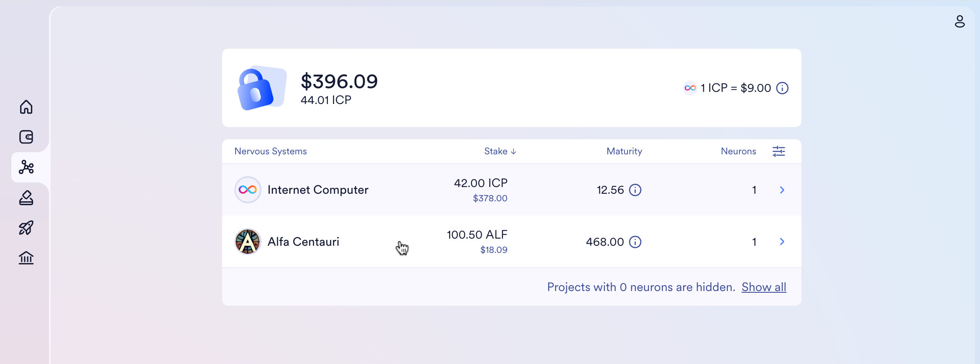
Task: Click the Show all link
Action: coord(764,287)
